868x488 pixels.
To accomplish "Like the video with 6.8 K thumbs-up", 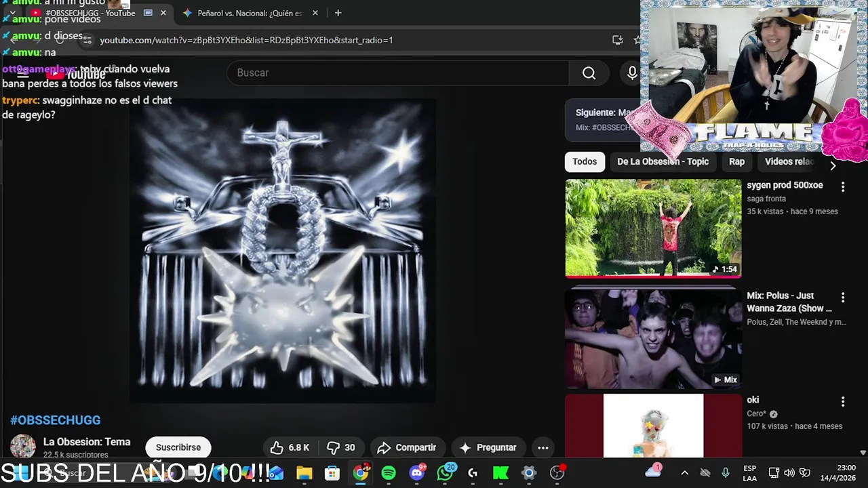I will click(x=290, y=447).
